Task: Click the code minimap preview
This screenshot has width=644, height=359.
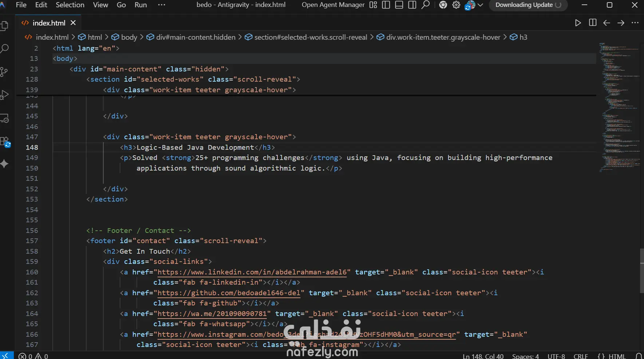Action: [x=619, y=108]
